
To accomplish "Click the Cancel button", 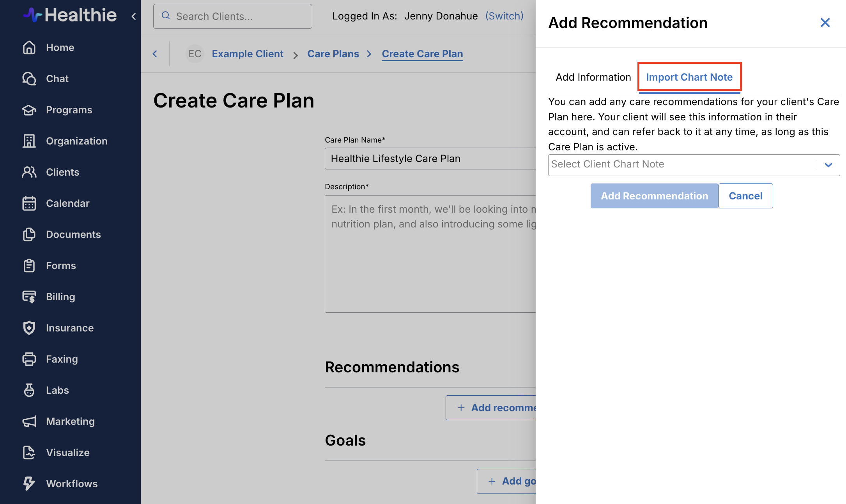I will 745,196.
